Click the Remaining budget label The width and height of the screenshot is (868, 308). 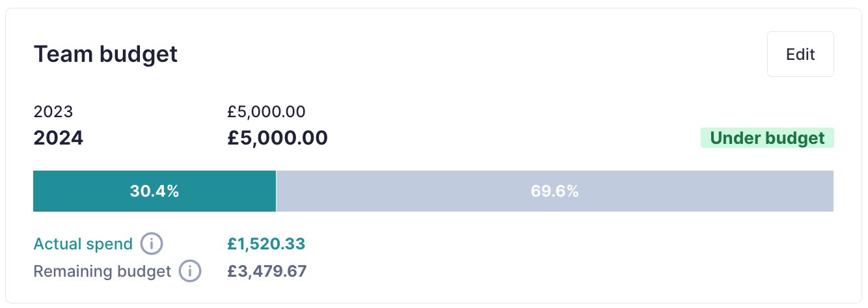tap(102, 271)
